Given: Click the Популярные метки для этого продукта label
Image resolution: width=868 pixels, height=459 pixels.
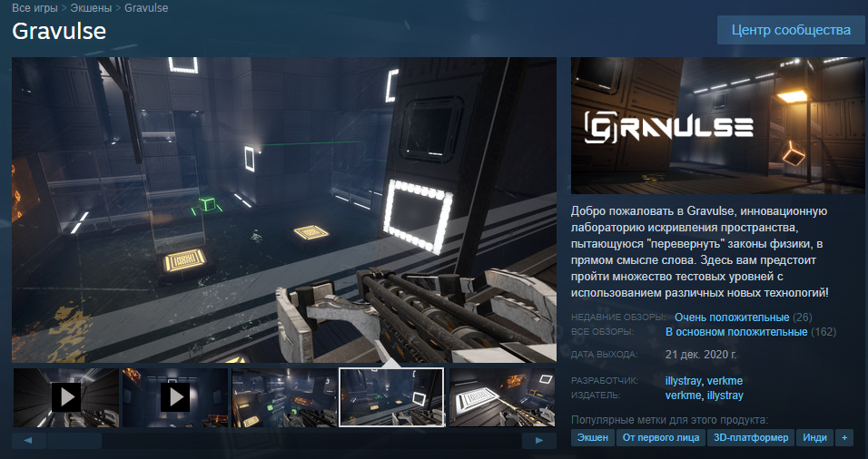Looking at the screenshot, I should coord(670,420).
